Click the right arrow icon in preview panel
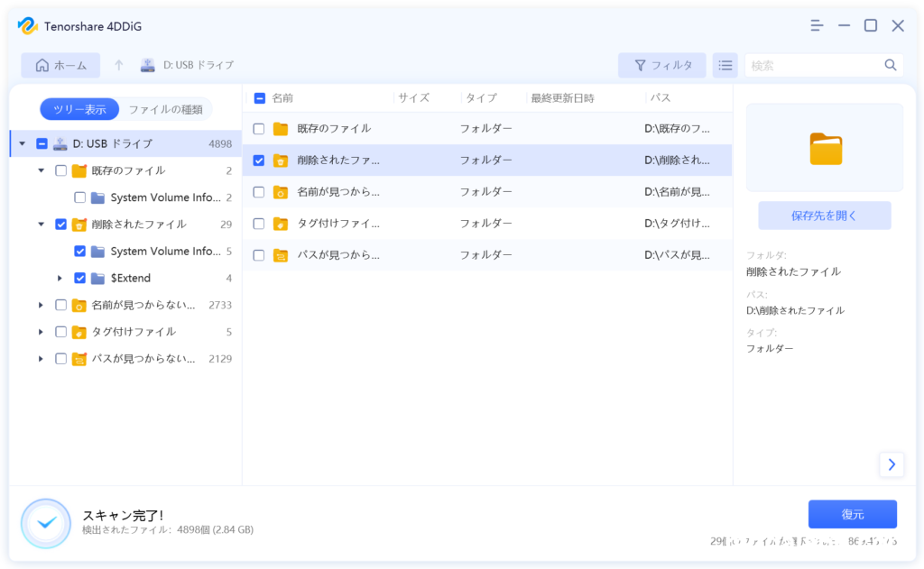This screenshot has height=569, width=924. pyautogui.click(x=892, y=464)
